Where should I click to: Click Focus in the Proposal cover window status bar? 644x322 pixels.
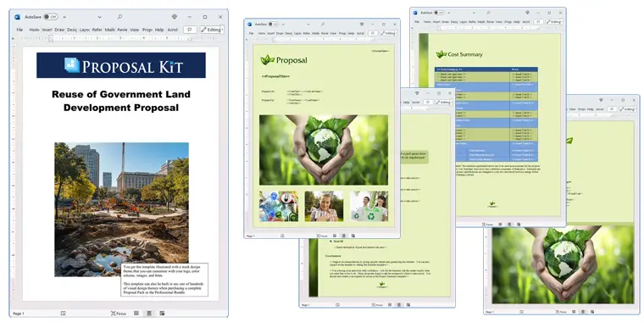tap(322, 236)
